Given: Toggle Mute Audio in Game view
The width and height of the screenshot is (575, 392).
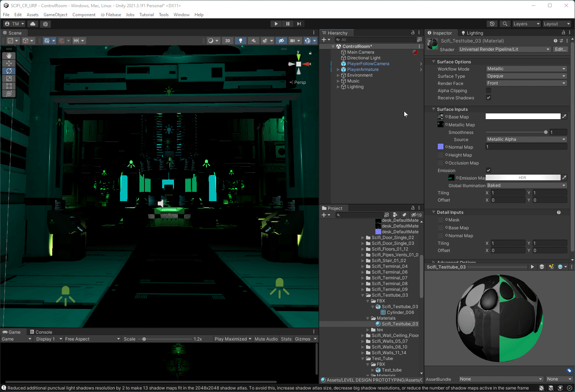Looking at the screenshot, I should coord(266,339).
